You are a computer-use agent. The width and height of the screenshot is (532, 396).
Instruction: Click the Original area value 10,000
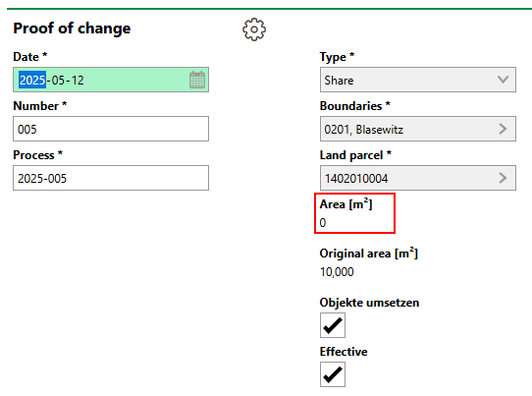[337, 272]
